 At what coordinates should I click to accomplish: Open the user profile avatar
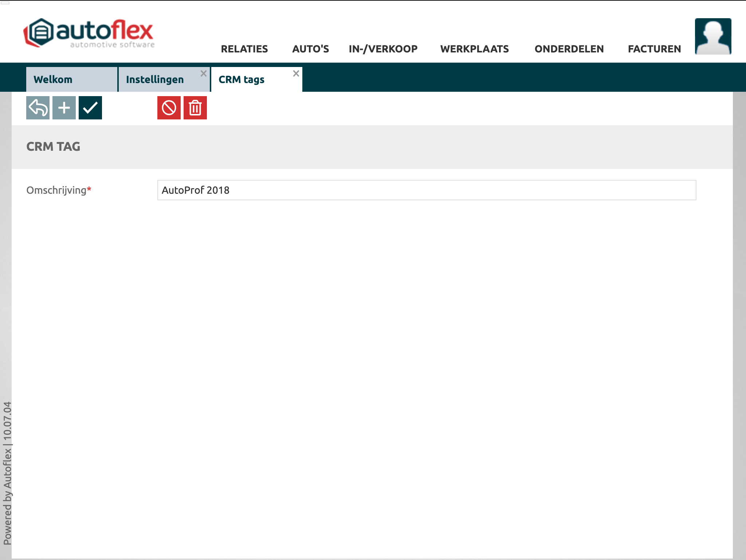pyautogui.click(x=713, y=36)
